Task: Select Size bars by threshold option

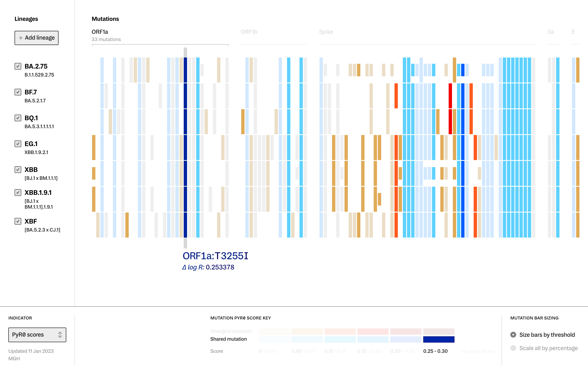Action: (x=513, y=335)
